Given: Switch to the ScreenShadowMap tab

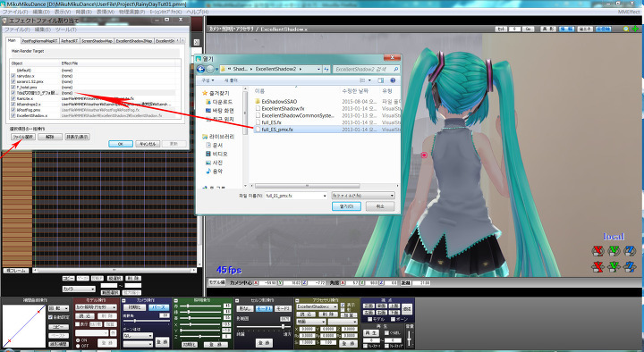Looking at the screenshot, I should pos(97,41).
